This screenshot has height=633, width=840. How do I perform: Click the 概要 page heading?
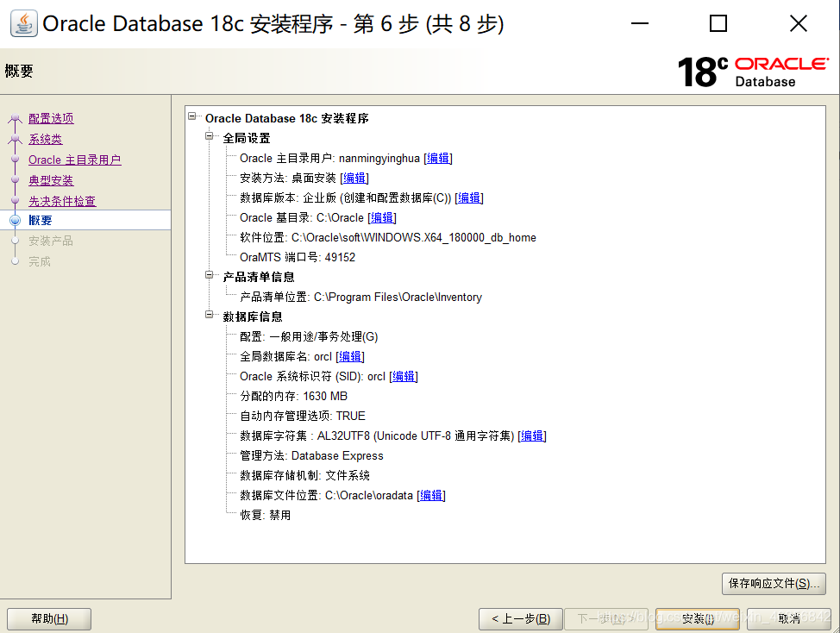click(19, 72)
